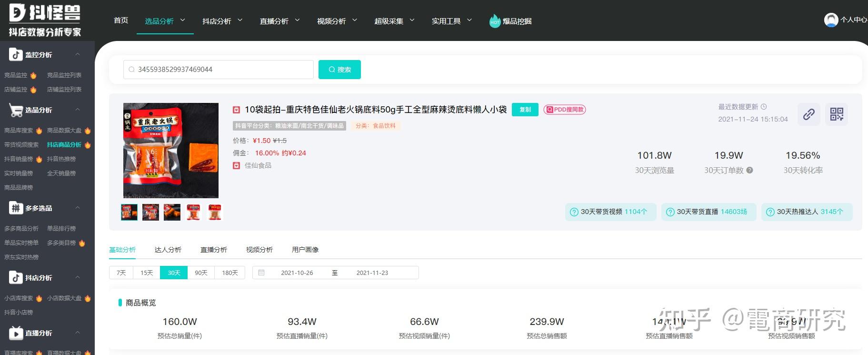Screen dimensions: 868x355
Task: Switch to the 直播分析 tab below the product
Action: point(214,250)
